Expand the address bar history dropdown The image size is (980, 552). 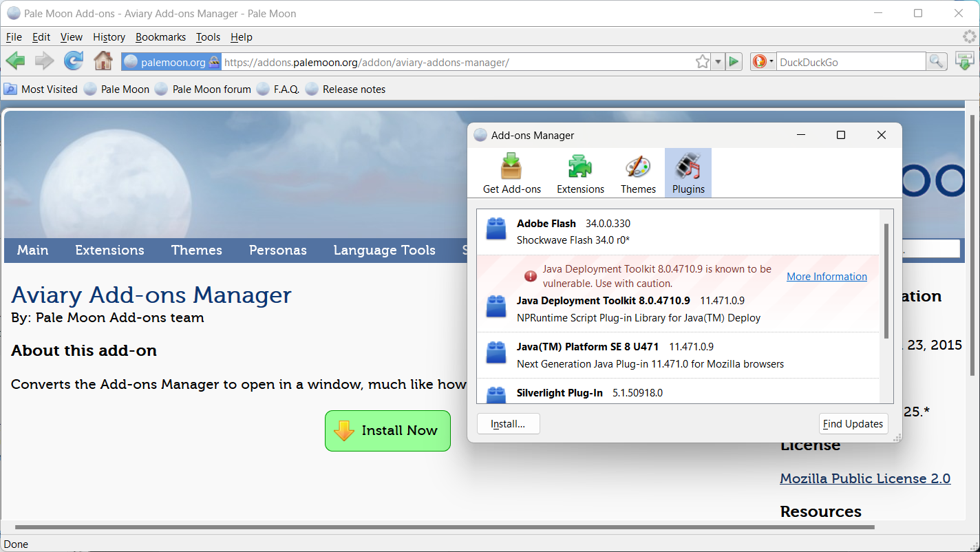click(718, 62)
